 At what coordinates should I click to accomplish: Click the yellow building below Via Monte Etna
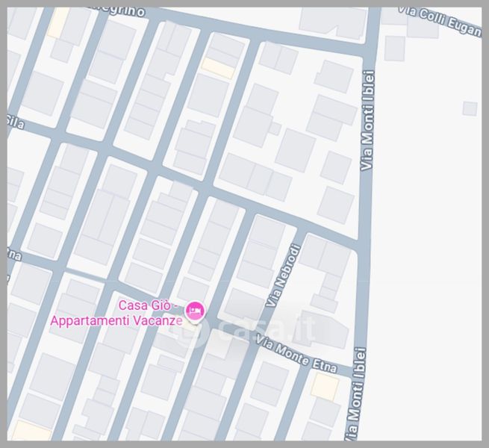tap(325, 387)
